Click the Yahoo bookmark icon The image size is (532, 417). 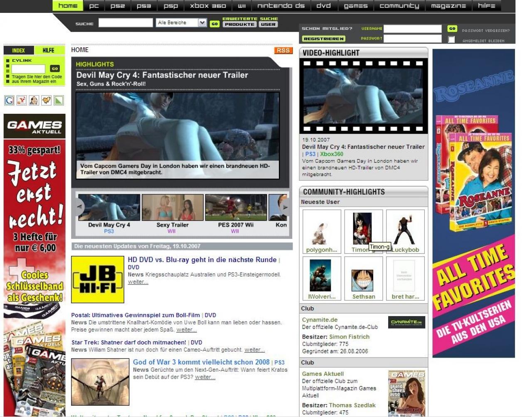point(22,100)
